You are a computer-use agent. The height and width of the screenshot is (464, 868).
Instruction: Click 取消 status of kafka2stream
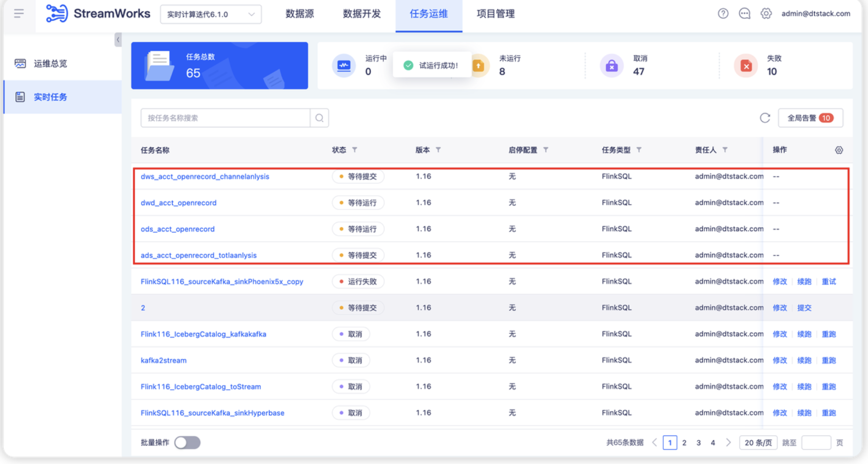click(x=351, y=360)
